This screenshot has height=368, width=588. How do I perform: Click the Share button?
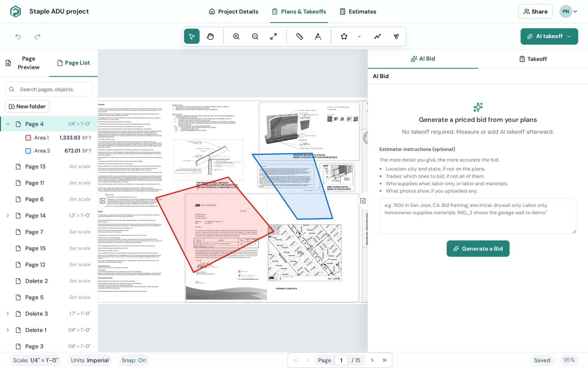coord(535,11)
